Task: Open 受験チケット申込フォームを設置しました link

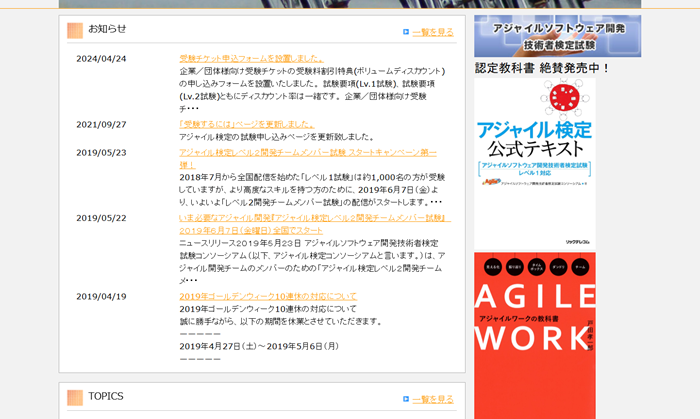Action: pos(251,58)
